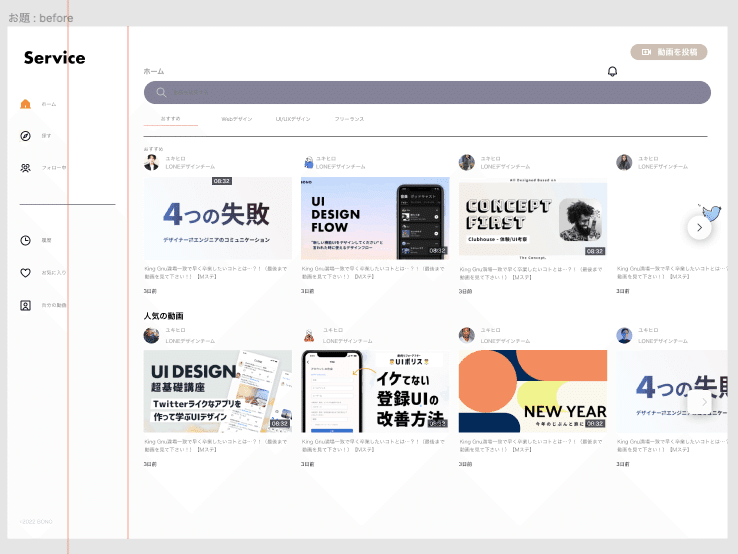Click the ホーム breadcrumb title
The image size is (738, 554).
(x=154, y=72)
